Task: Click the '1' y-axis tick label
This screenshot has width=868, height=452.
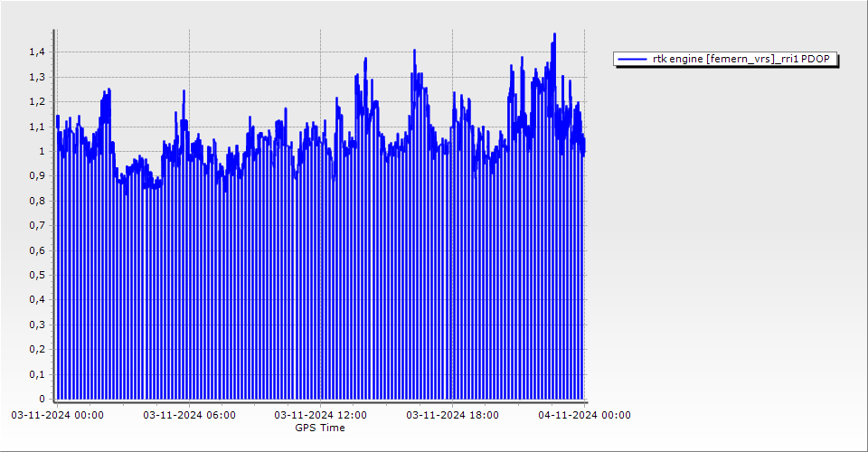Action: [41, 152]
